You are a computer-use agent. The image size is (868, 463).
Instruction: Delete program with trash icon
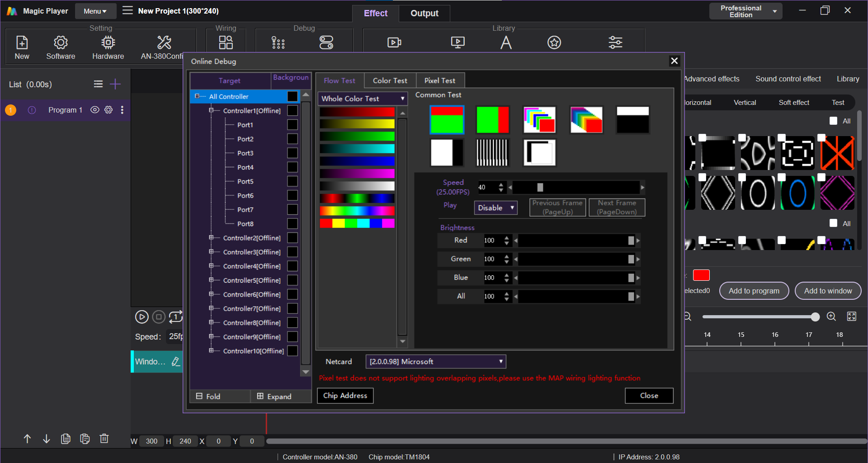pos(104,439)
